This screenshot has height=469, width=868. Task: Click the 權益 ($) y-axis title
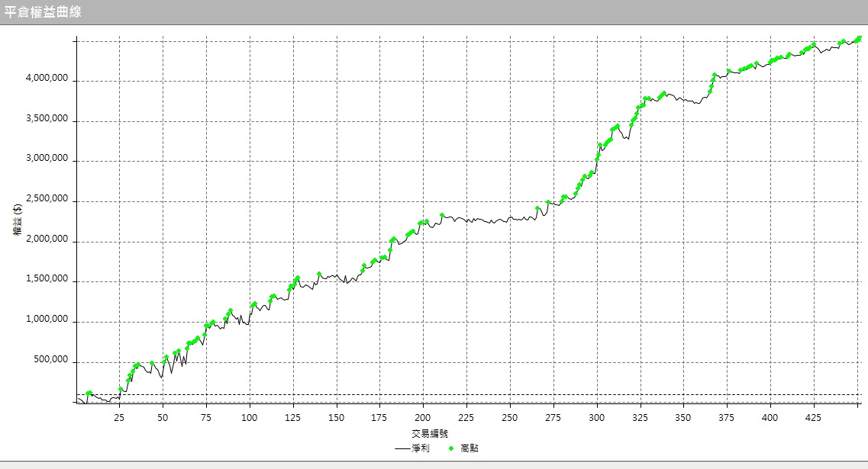pos(18,220)
